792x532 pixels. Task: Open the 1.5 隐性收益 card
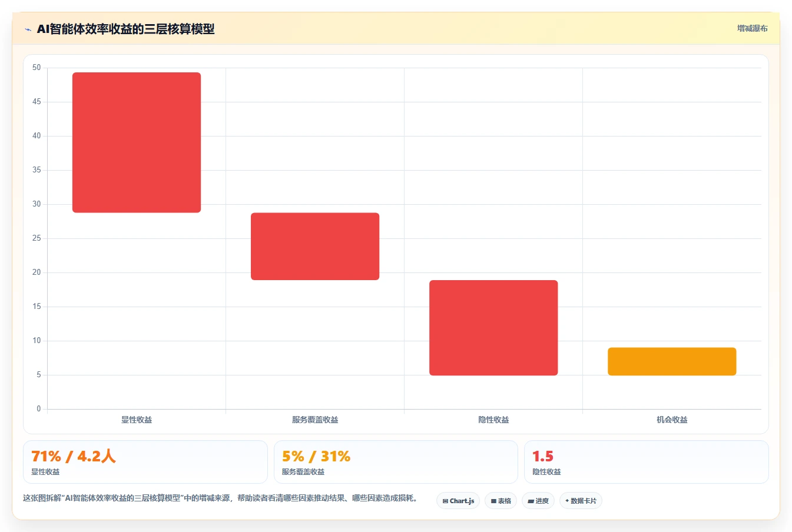647,462
